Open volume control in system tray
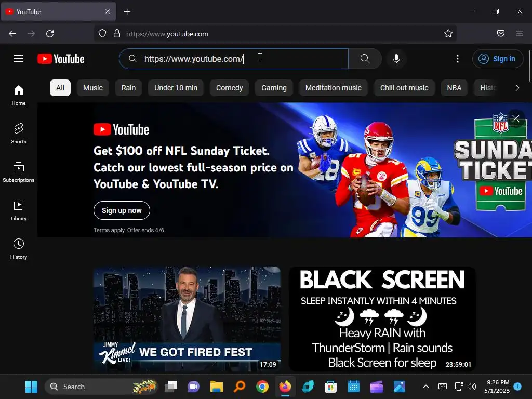Image resolution: width=532 pixels, height=399 pixels. coord(472,387)
